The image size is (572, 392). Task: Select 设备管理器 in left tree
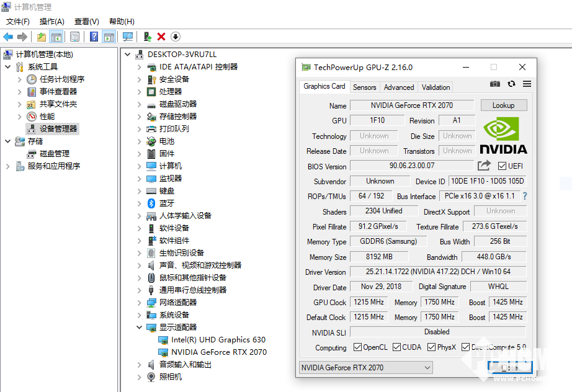click(x=58, y=129)
